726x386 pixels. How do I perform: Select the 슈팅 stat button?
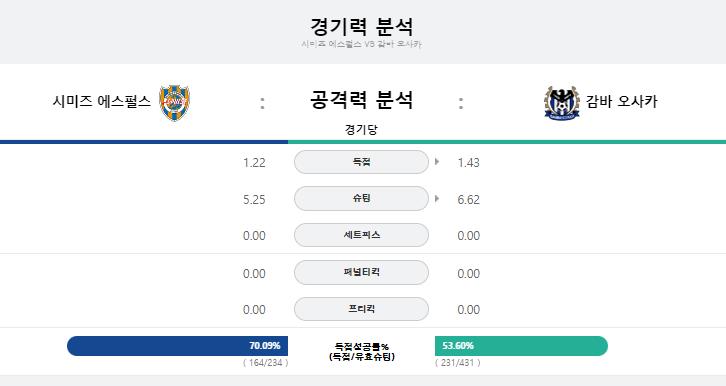[x=361, y=199]
